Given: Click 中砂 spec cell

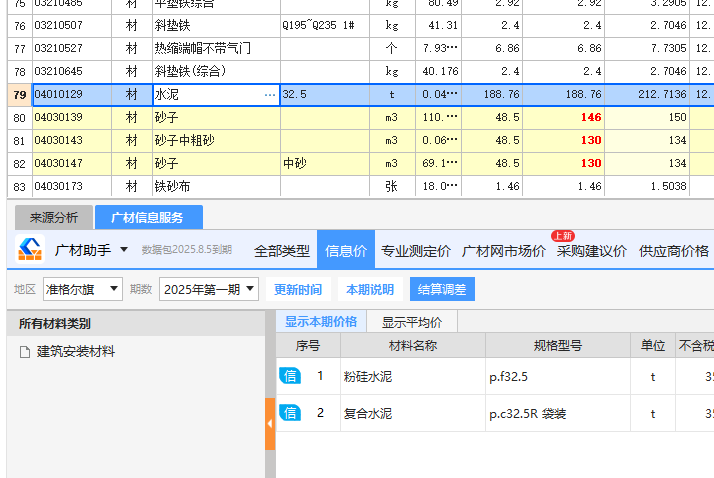Looking at the screenshot, I should click(325, 163).
